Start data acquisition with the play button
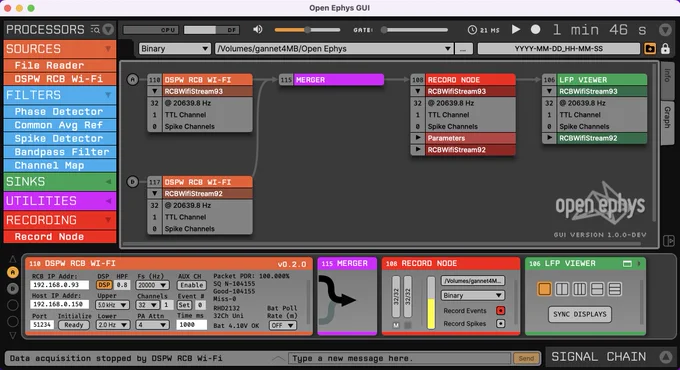The width and height of the screenshot is (680, 370). pyautogui.click(x=516, y=29)
